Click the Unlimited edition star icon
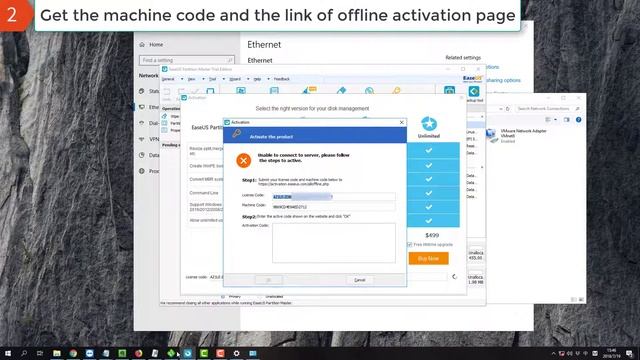Image resolution: width=640 pixels, height=360 pixels. (429, 124)
